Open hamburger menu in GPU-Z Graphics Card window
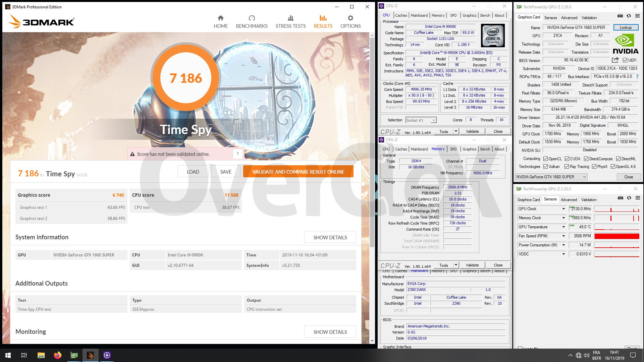Image resolution: width=644 pixels, height=362 pixels. pyautogui.click(x=638, y=16)
